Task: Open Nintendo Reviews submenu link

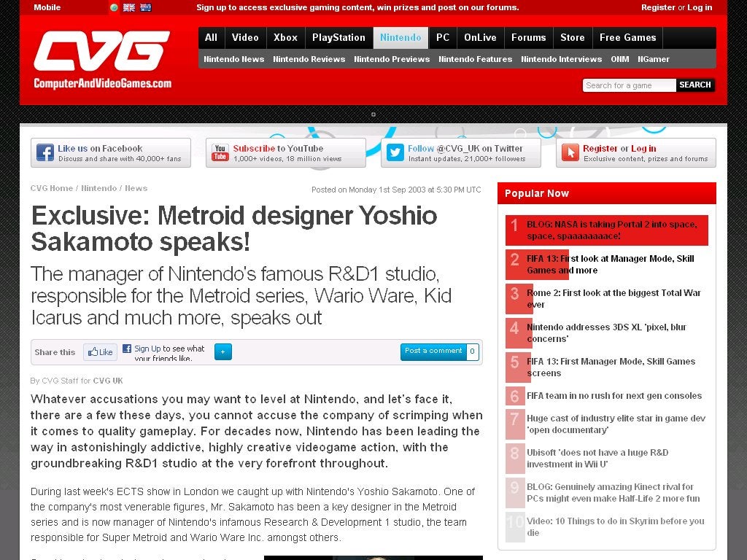Action: (x=309, y=59)
